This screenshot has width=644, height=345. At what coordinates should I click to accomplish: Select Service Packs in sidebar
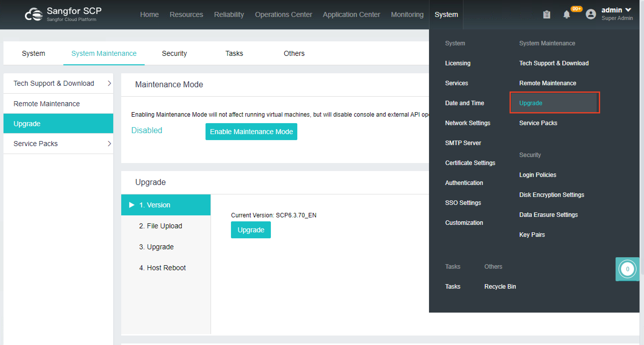point(58,144)
